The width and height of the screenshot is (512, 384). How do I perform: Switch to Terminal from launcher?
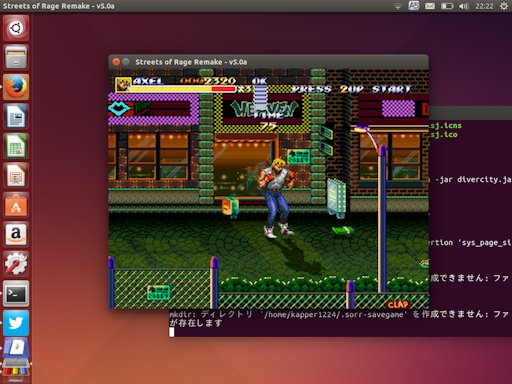click(16, 293)
